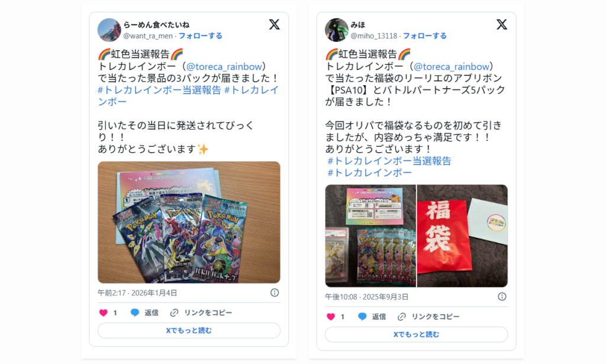Open みほ's profile avatar

(x=336, y=30)
